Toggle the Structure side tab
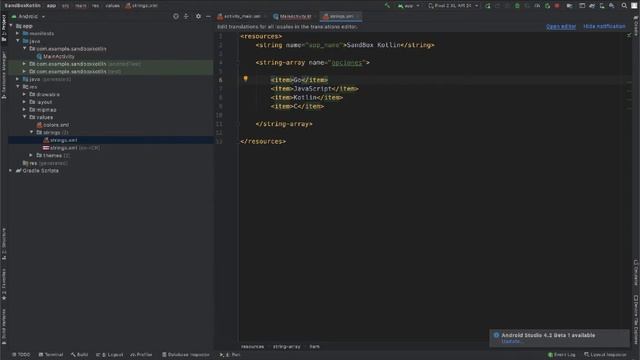The image size is (640, 360). [x=4, y=244]
